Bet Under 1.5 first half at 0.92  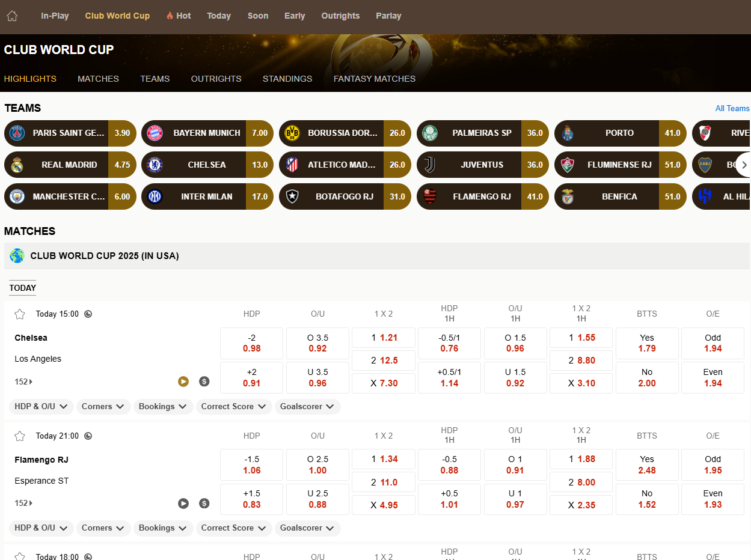(515, 377)
